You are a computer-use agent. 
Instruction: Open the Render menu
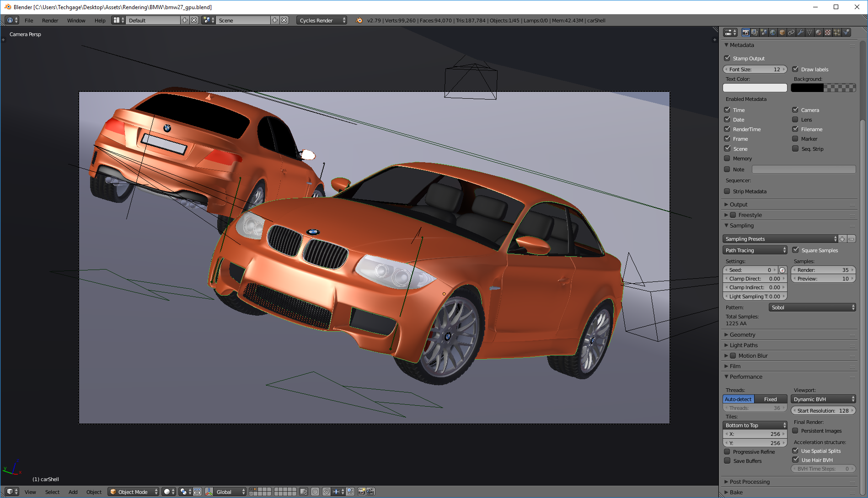[x=50, y=21]
